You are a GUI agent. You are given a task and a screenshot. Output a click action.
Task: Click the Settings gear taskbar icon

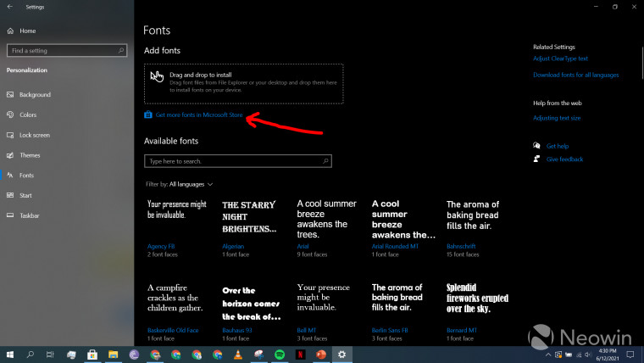[x=342, y=355]
